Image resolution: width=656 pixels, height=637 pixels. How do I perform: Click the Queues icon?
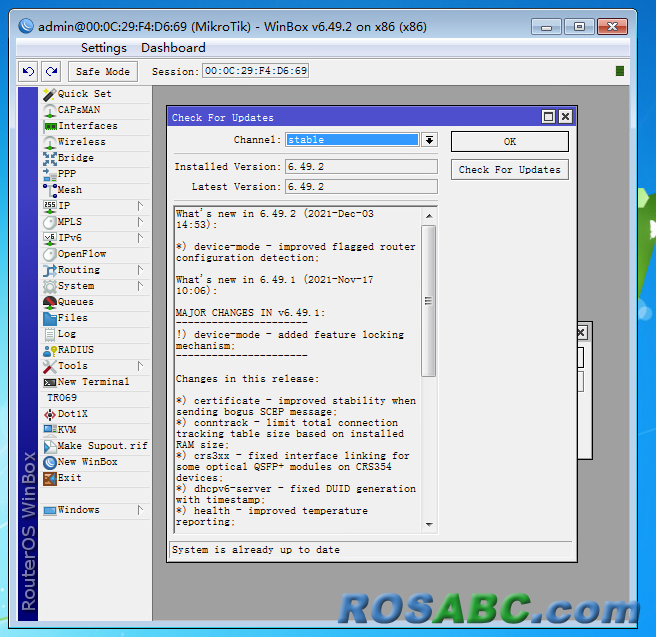49,302
